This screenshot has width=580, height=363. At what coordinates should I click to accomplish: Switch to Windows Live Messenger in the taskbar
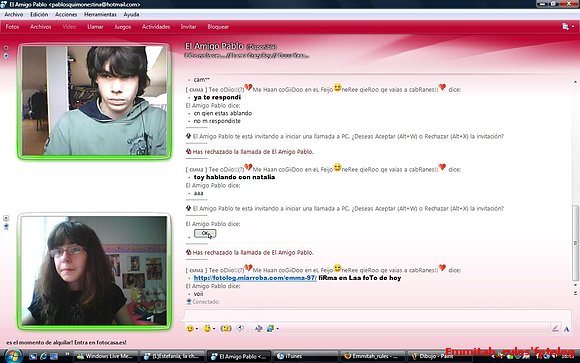(106, 356)
